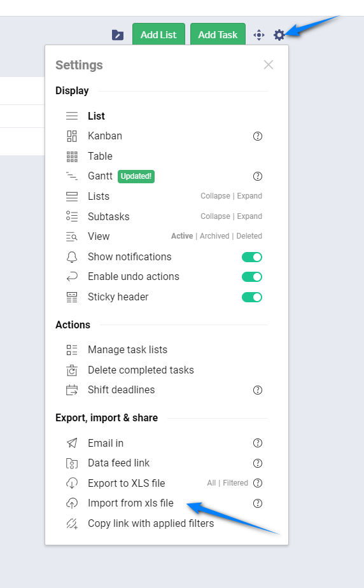Click the edit project folder icon

click(x=118, y=35)
